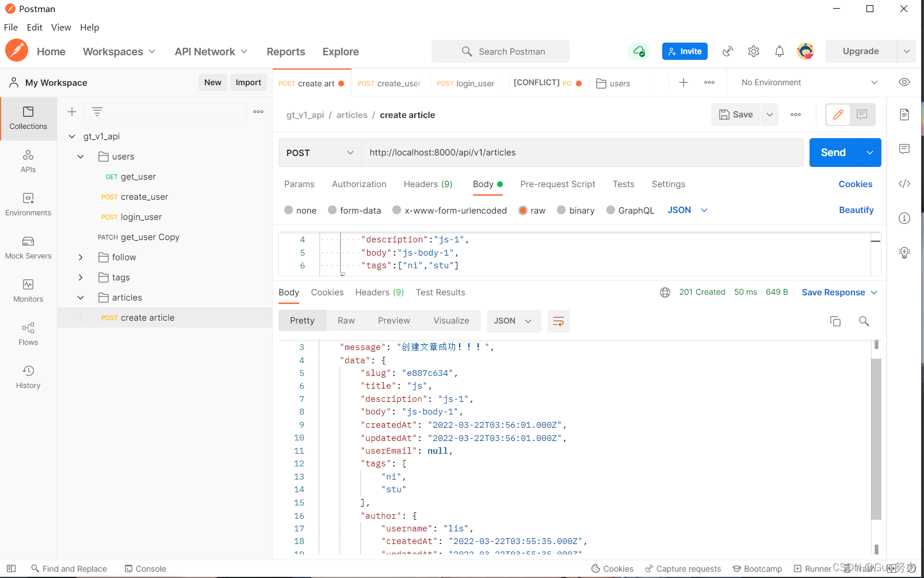Open the request info icon
924x578 pixels.
click(x=904, y=218)
